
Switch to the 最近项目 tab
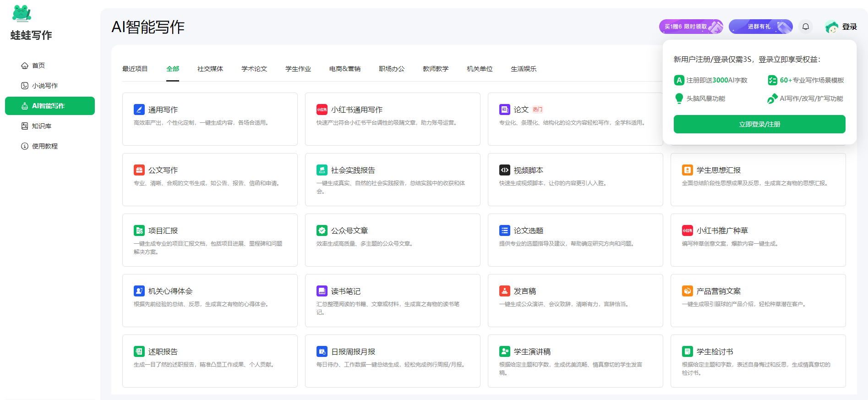coord(135,69)
